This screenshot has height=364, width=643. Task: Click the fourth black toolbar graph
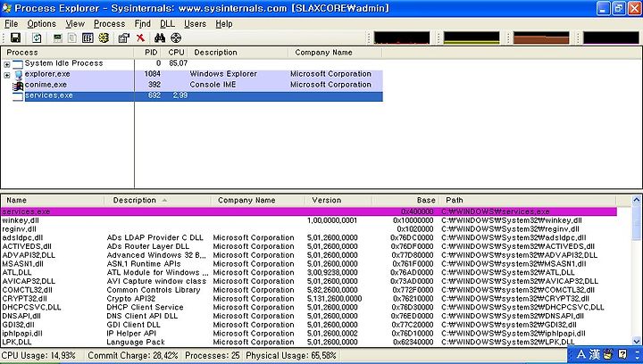[x=611, y=37]
